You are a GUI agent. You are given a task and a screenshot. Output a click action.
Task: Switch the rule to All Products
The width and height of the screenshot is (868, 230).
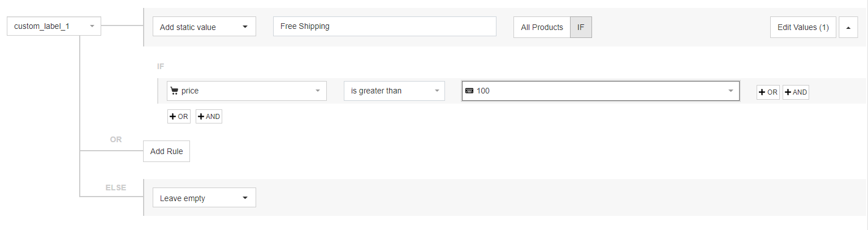pos(542,27)
